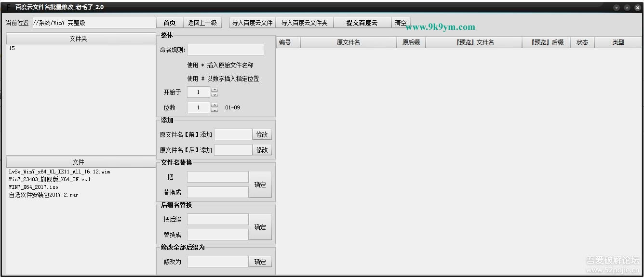
Task: Click the 清空 clear button
Action: (401, 23)
